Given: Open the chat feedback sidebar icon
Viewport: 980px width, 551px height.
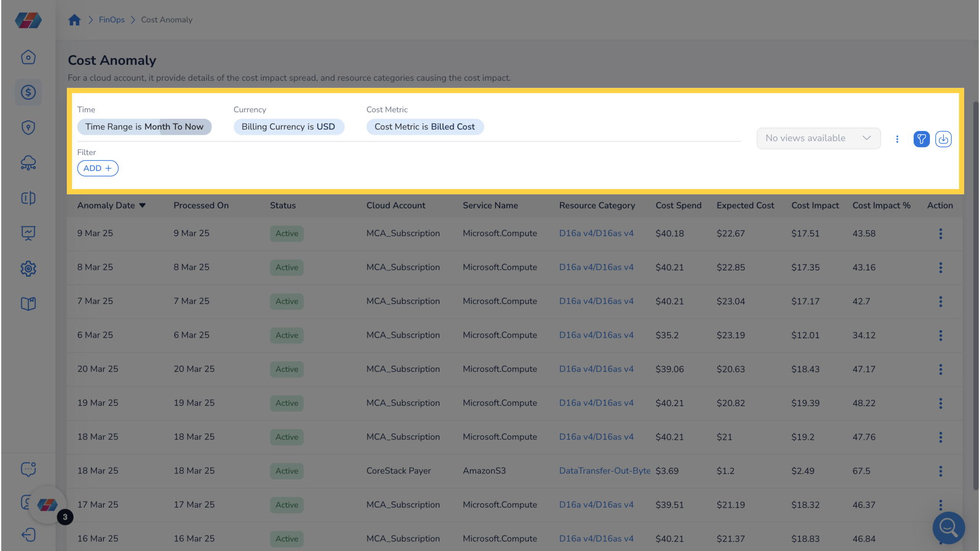Looking at the screenshot, I should pos(28,469).
